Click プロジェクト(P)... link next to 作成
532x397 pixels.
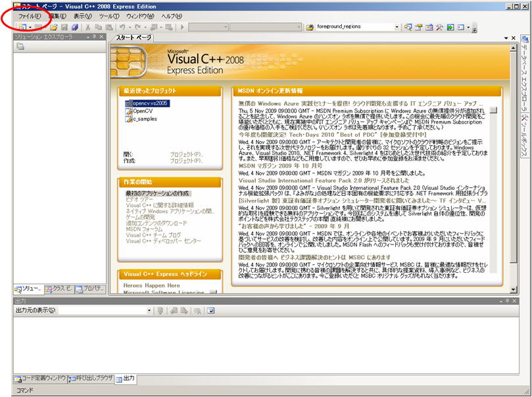pos(186,160)
